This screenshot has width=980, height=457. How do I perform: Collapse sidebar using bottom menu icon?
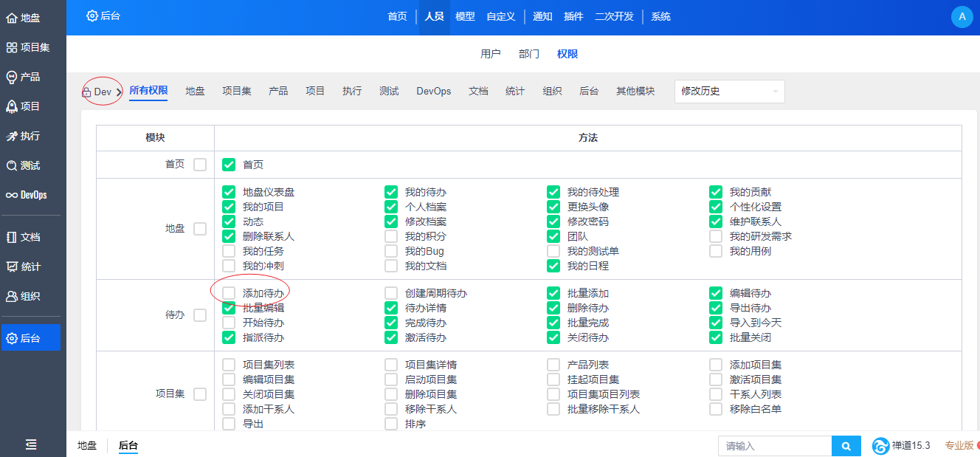coord(31,444)
